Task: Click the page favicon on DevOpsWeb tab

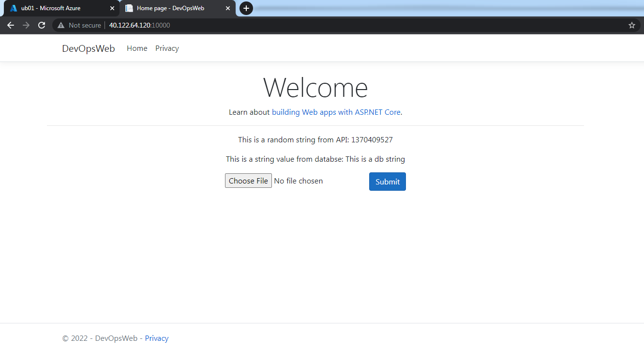Action: 129,8
